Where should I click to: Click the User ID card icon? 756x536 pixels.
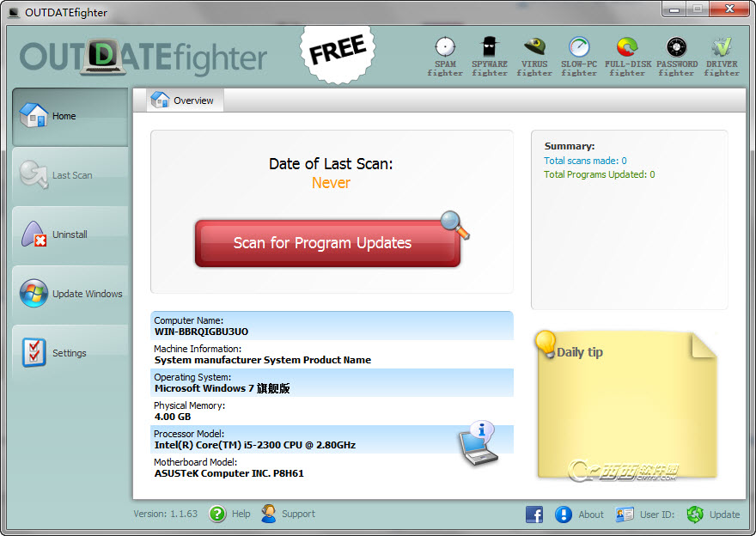[625, 515]
